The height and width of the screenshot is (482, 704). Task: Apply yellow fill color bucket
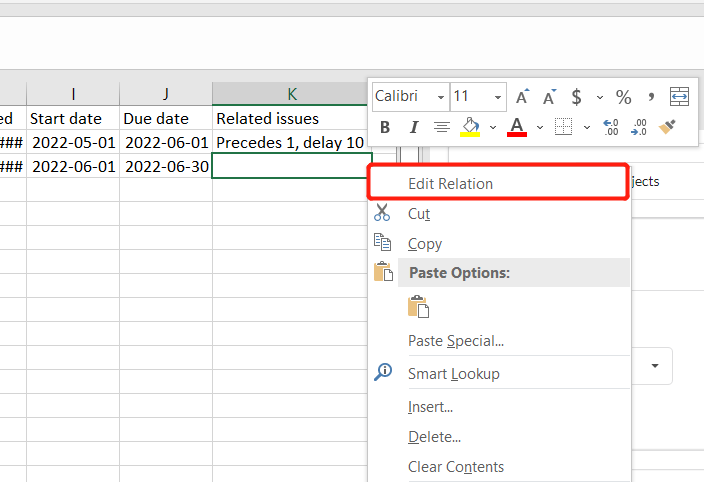coord(471,127)
